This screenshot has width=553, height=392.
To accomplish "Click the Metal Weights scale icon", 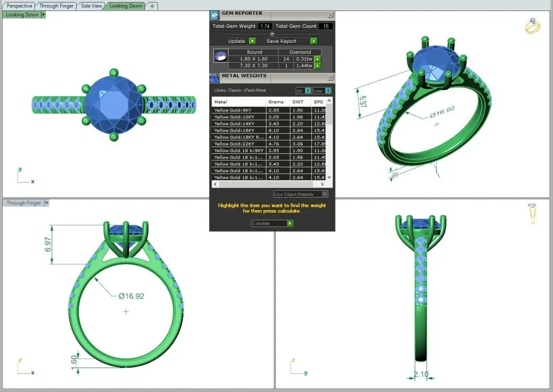I will [214, 77].
